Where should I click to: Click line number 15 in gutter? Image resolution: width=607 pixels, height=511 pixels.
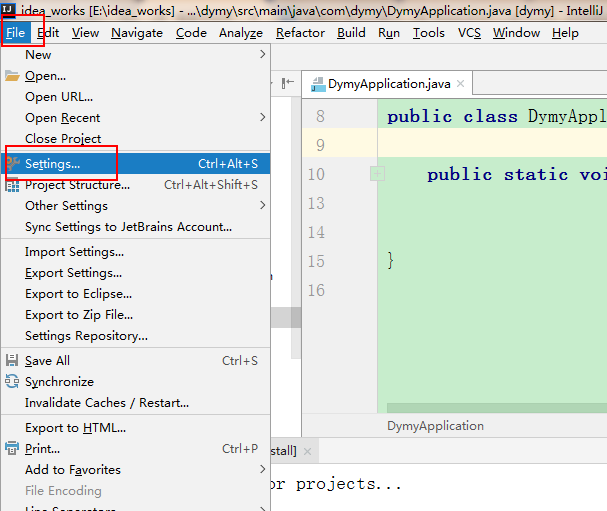pyautogui.click(x=316, y=261)
